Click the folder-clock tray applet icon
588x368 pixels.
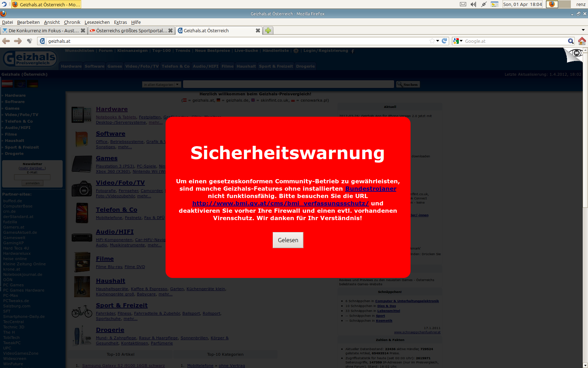[x=495, y=4]
